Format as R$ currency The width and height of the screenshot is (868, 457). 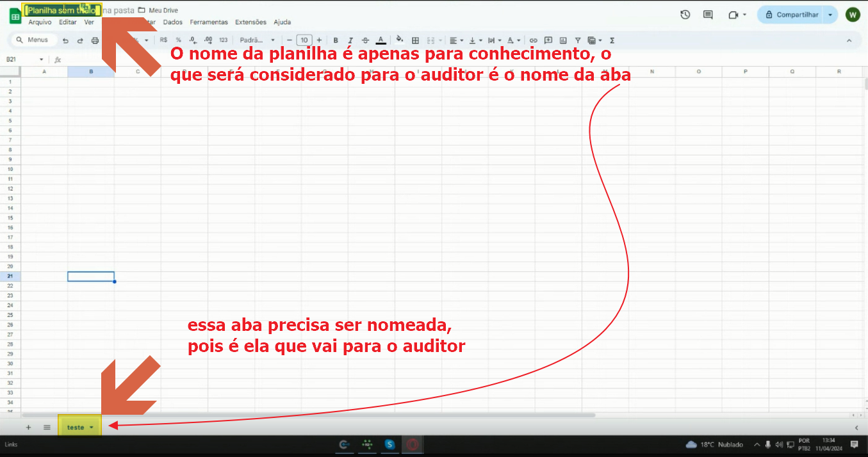point(163,40)
